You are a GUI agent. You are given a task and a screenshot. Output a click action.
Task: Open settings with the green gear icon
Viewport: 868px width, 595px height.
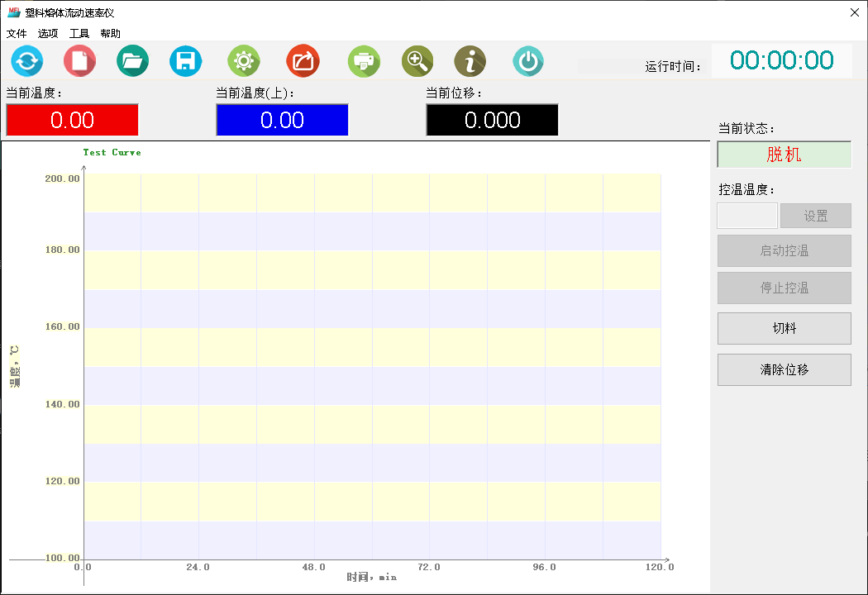(243, 61)
